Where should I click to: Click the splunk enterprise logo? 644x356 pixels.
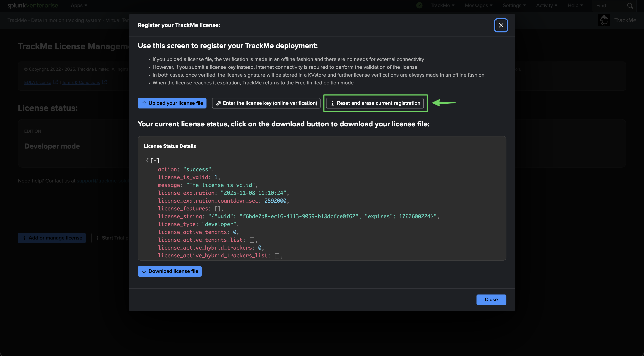click(x=33, y=6)
